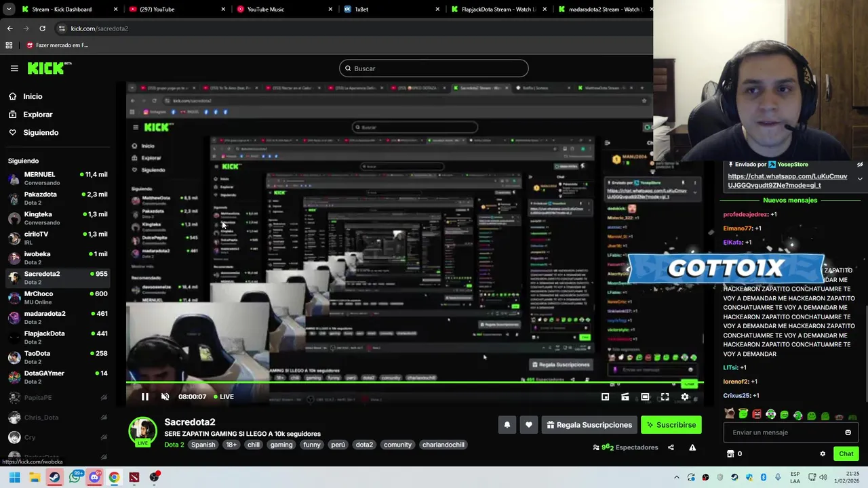Screen dimensions: 868x488
Task: Toggle picture-in-picture mini player
Action: (x=605, y=397)
